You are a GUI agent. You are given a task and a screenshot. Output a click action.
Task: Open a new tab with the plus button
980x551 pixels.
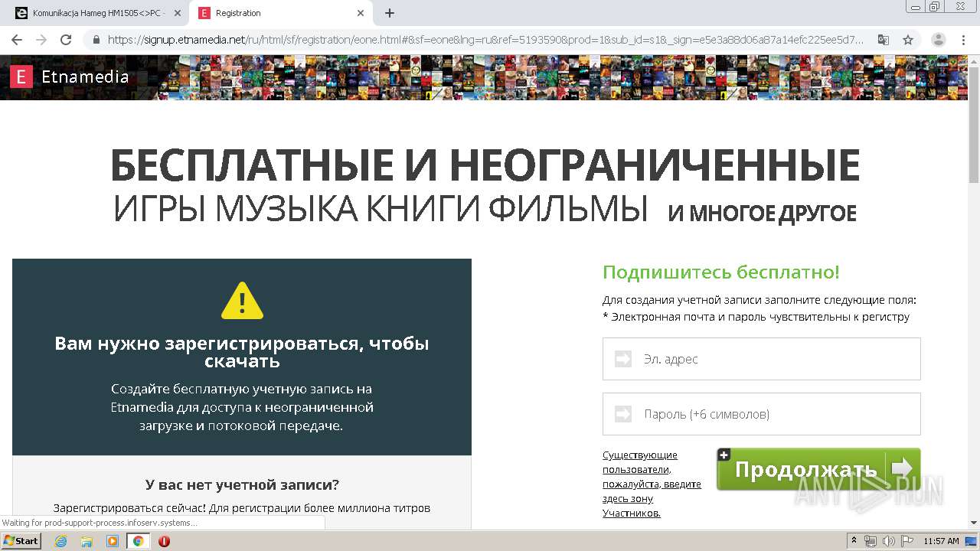(390, 13)
